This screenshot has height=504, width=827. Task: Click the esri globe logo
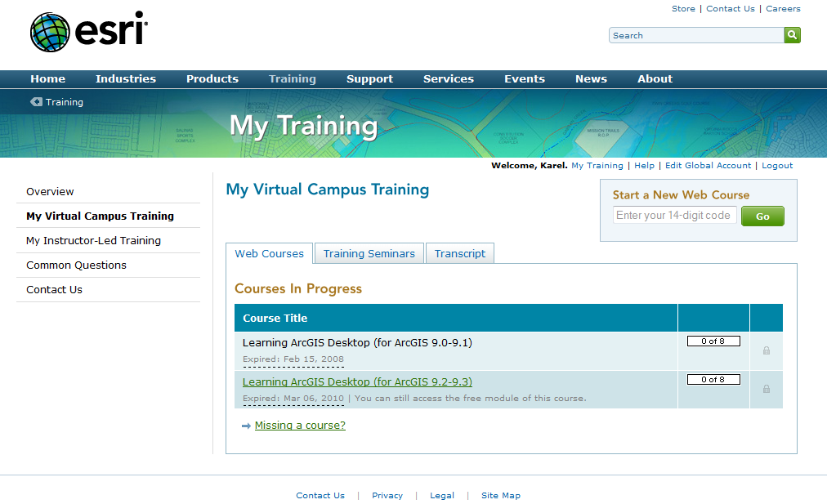pos(50,32)
